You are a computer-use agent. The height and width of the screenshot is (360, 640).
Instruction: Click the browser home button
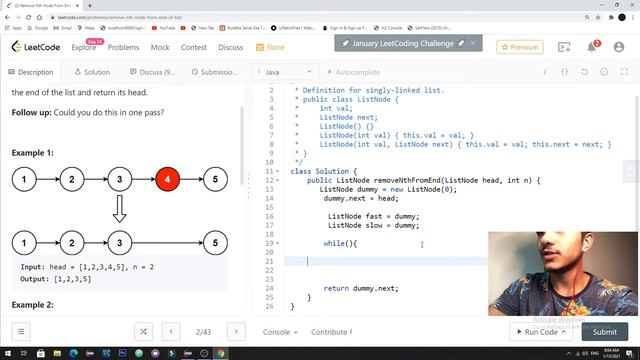(39, 18)
